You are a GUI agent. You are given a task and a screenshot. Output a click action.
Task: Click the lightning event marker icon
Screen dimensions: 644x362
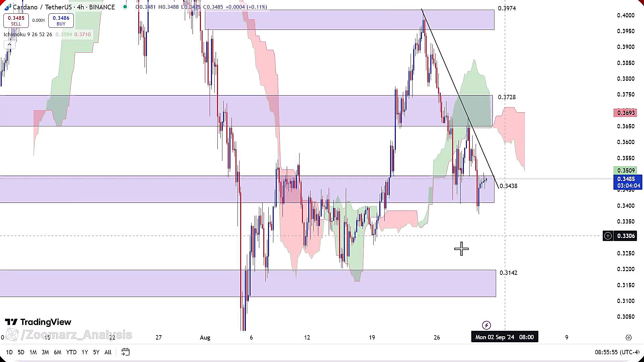(486, 325)
